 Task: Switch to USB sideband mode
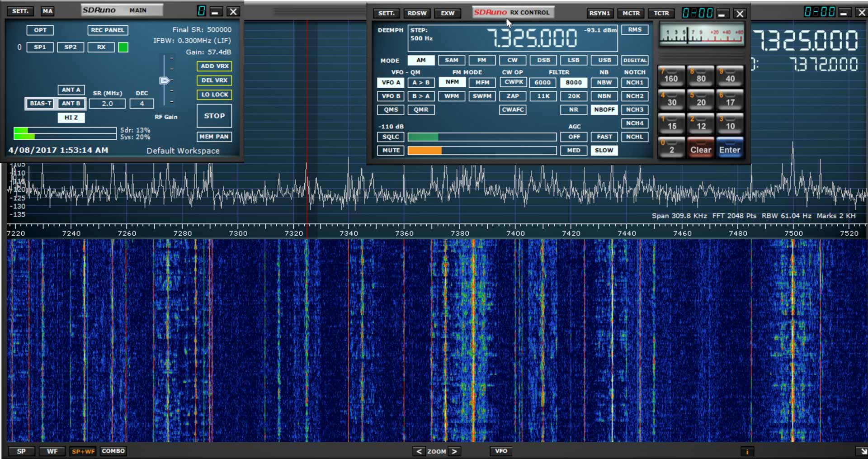[604, 60]
